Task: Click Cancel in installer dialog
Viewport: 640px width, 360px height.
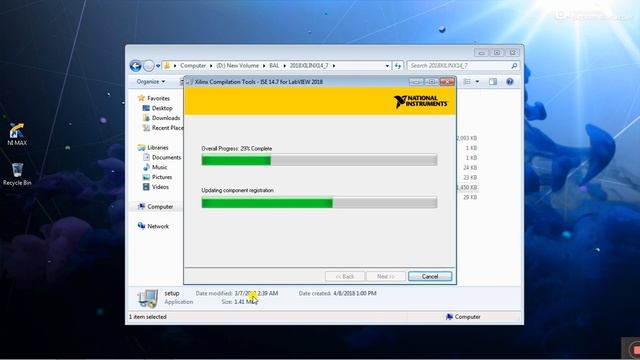Action: [x=430, y=276]
